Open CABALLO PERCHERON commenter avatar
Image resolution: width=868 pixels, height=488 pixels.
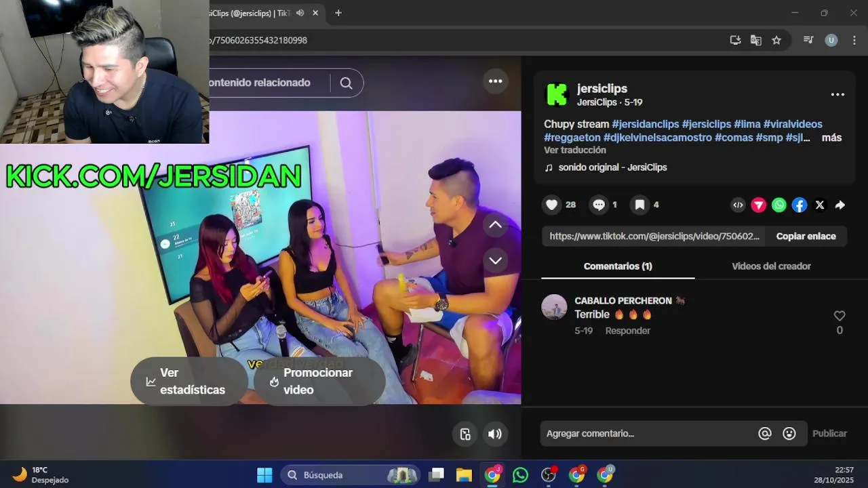(x=554, y=307)
